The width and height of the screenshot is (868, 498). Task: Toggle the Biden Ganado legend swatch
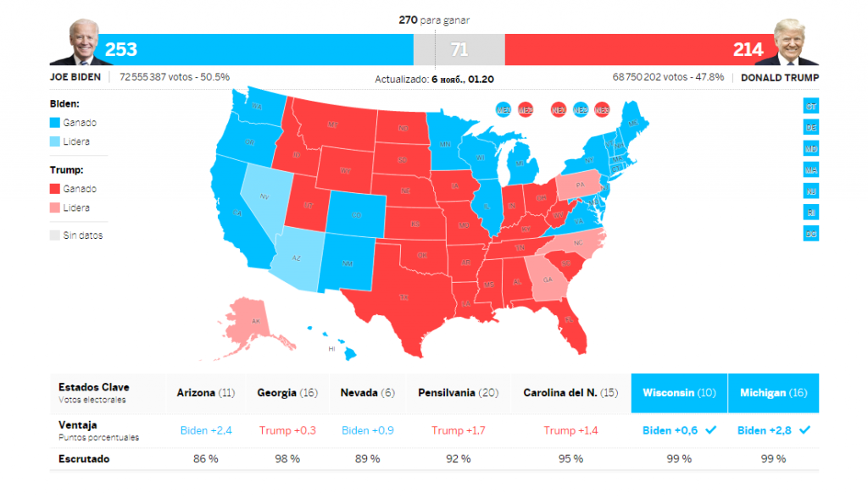56,123
